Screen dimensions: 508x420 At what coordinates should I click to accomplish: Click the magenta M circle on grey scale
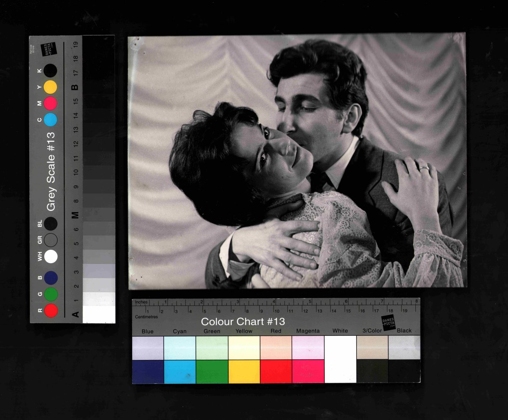pyautogui.click(x=50, y=103)
